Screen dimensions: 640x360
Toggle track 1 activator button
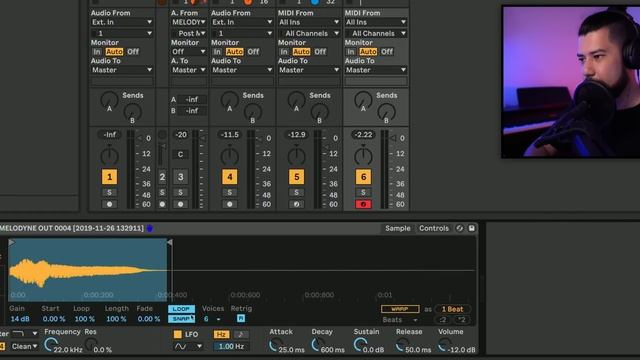[x=109, y=177]
